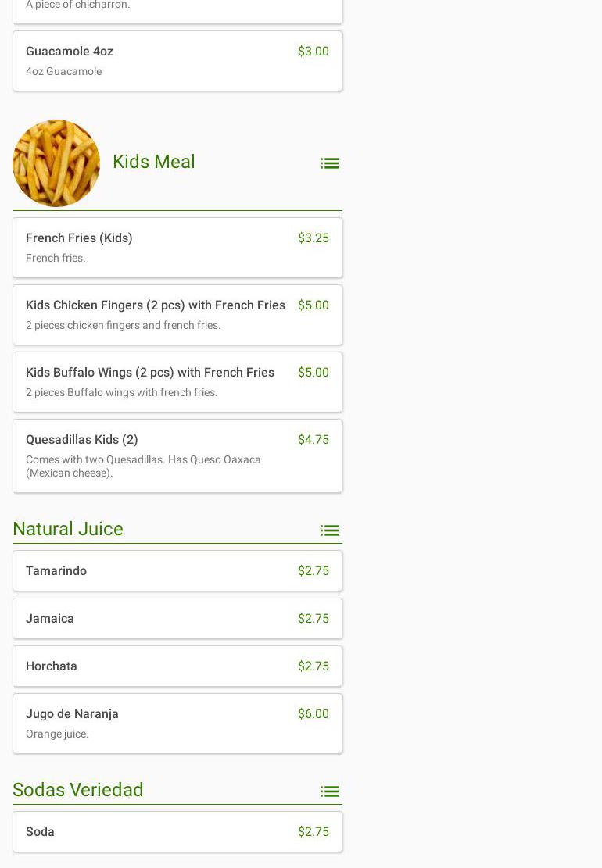
Task: Click the Kids Meal section heading
Action: 154,162
